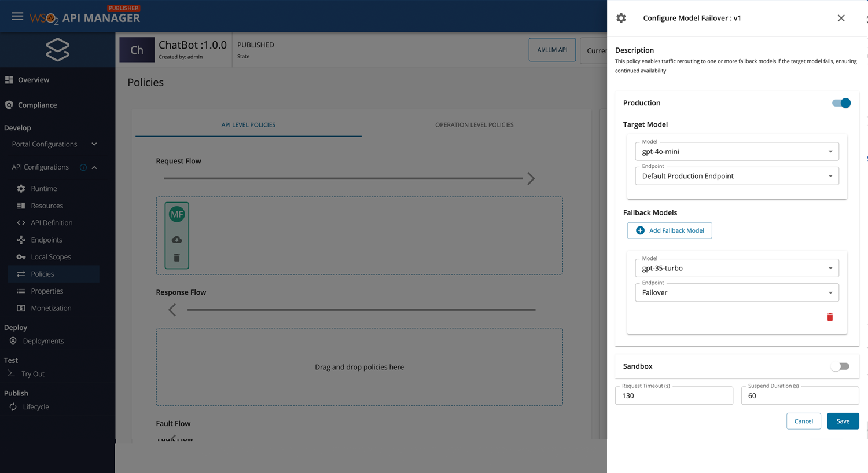This screenshot has width=868, height=473.
Task: Click the Add Fallback Model button
Action: click(670, 230)
